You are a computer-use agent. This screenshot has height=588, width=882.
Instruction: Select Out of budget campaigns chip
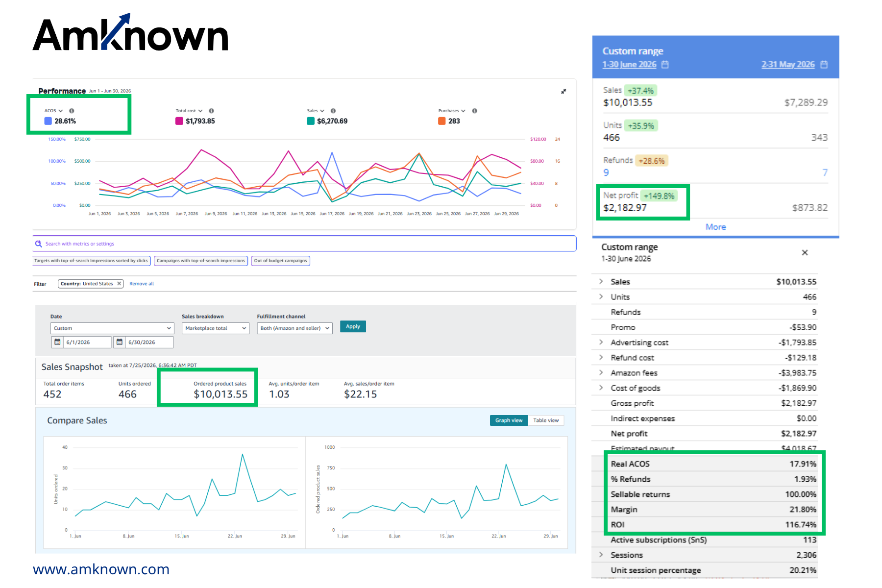coord(280,261)
